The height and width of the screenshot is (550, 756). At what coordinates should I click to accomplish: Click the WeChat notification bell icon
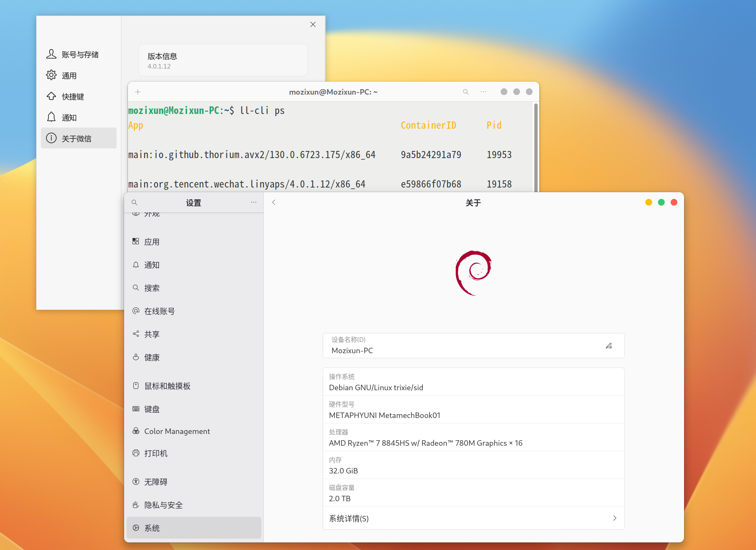51,117
